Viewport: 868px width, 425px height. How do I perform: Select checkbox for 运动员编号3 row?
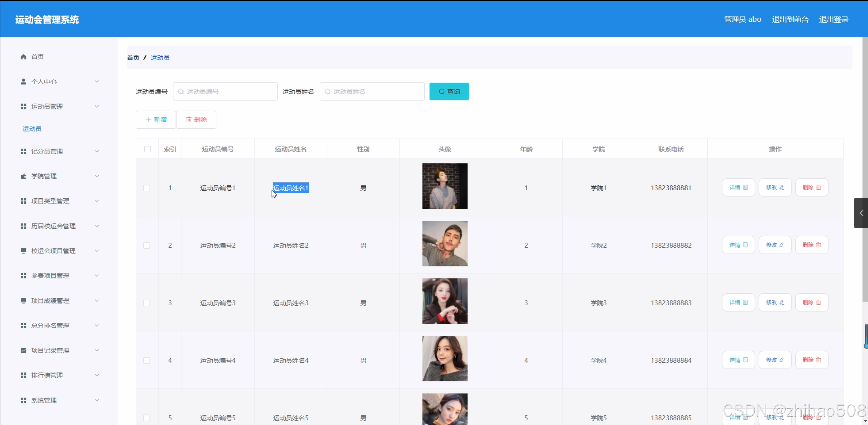[147, 303]
